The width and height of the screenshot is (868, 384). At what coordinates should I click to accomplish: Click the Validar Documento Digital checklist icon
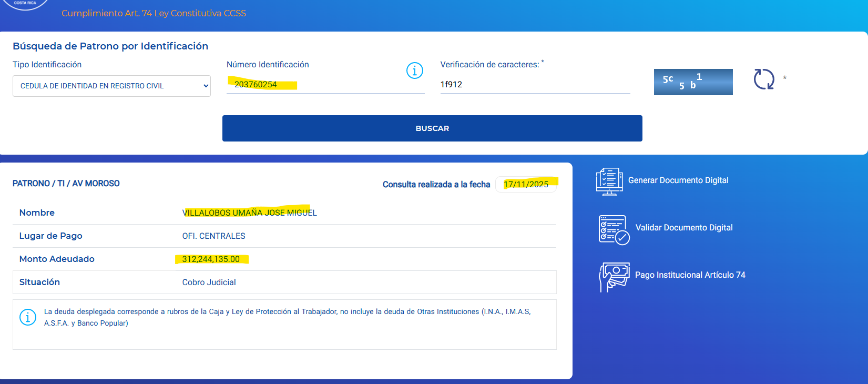614,230
